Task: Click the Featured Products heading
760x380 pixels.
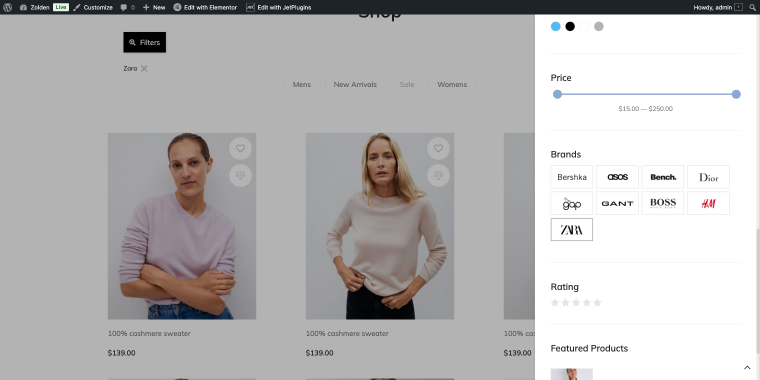Action: point(589,348)
